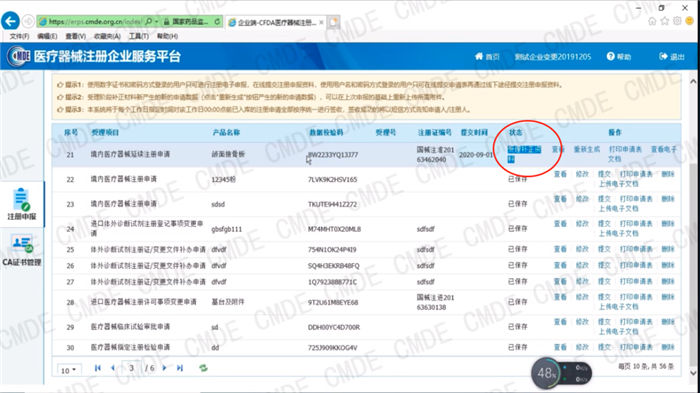Open the 帮助(H) menu in menu bar

point(167,36)
